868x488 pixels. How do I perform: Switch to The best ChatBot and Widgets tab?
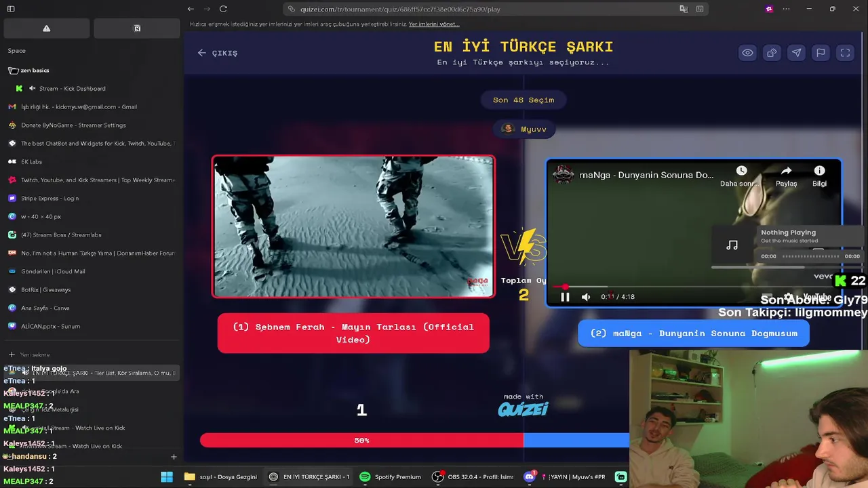click(92, 144)
